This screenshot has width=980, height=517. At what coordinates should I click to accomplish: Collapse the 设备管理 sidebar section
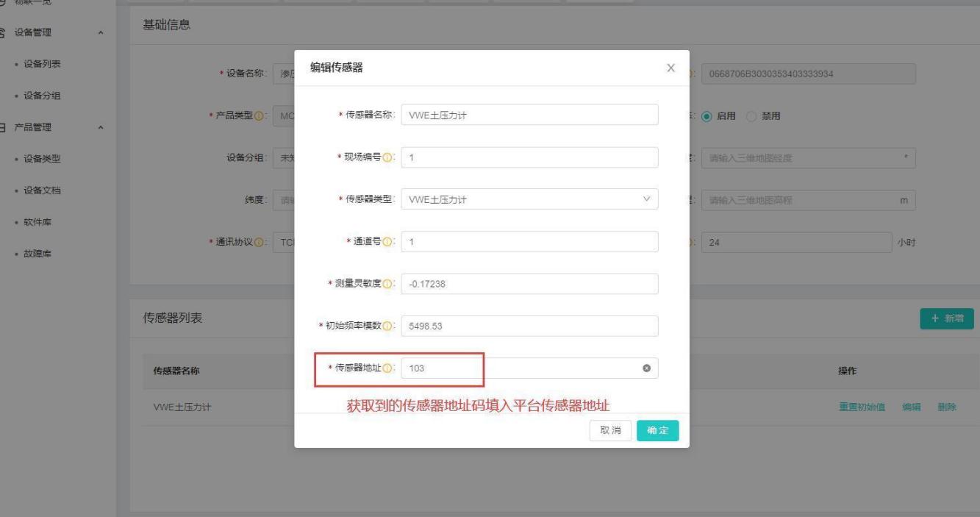(101, 32)
